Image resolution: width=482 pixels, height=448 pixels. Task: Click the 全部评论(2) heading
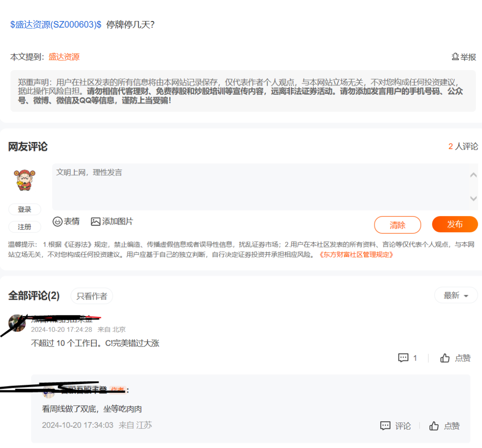34,296
